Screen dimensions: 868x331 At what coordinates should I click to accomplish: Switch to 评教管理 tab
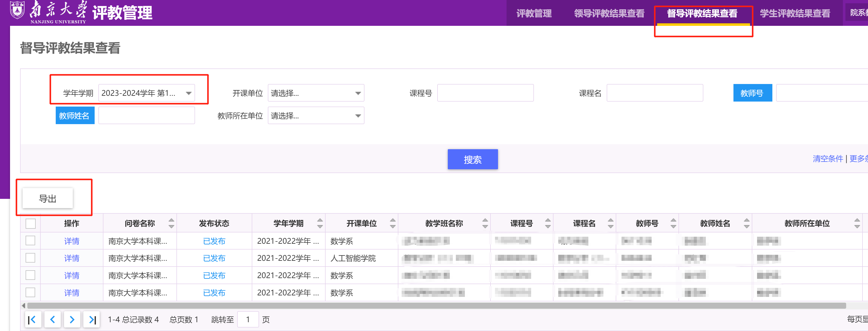[534, 14]
